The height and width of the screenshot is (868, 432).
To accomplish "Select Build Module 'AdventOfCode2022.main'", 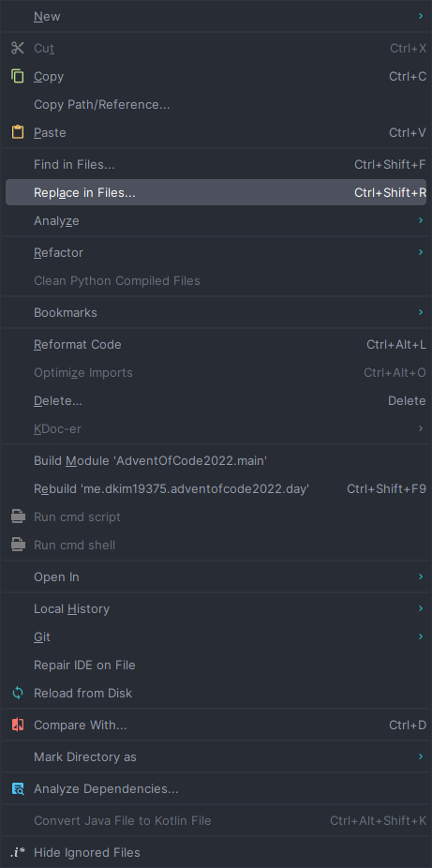I will coord(216,460).
